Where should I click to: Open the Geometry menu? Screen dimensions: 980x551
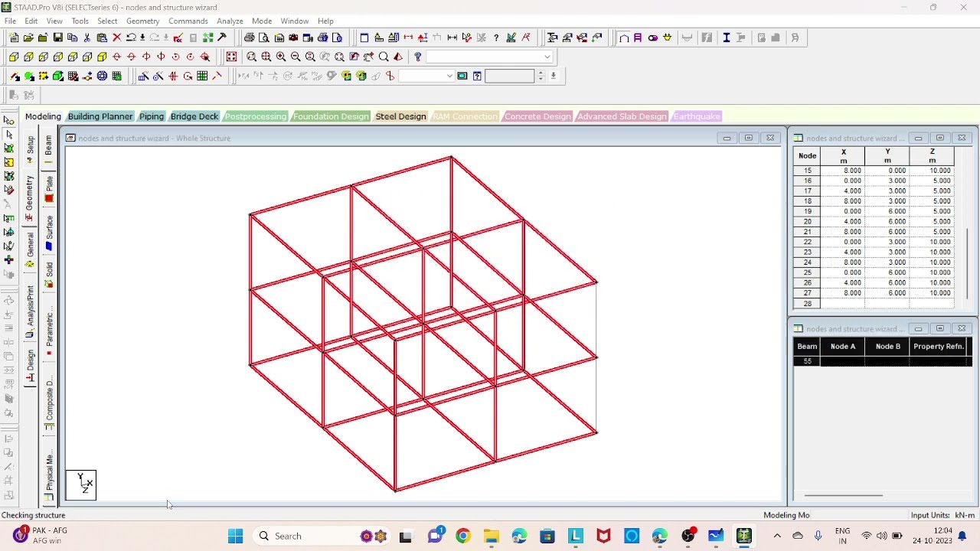pos(142,21)
